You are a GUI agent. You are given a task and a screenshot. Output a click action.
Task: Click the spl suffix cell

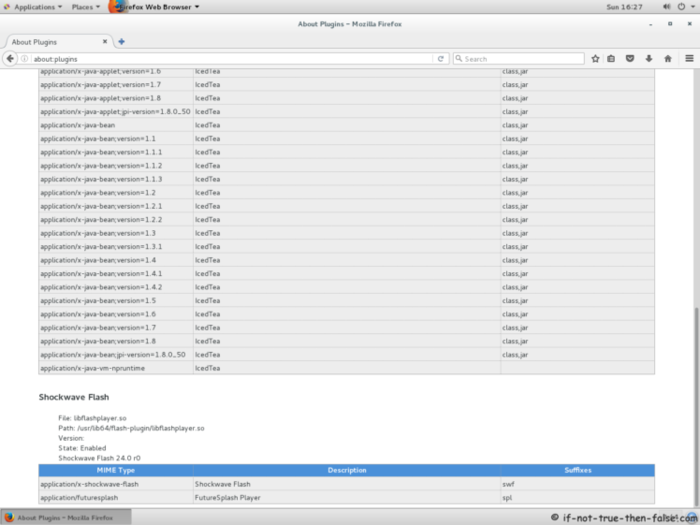click(x=578, y=497)
